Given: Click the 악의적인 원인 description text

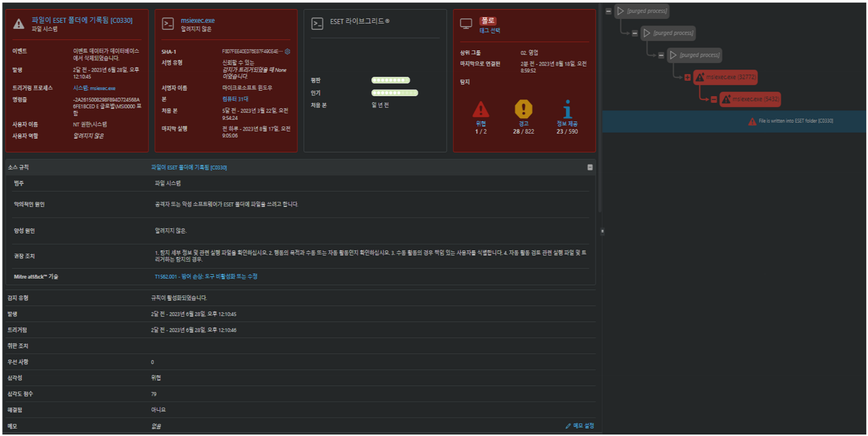Looking at the screenshot, I should [226, 204].
